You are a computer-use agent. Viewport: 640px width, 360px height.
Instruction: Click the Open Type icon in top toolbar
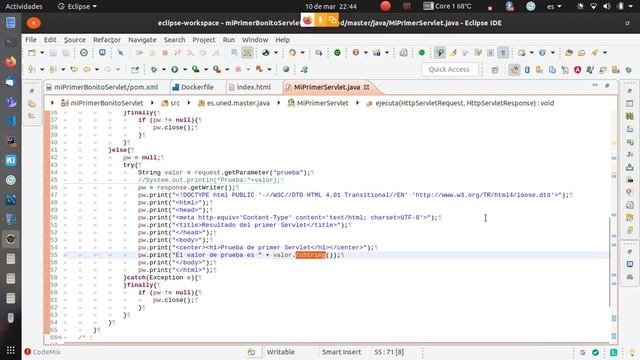coord(569,53)
